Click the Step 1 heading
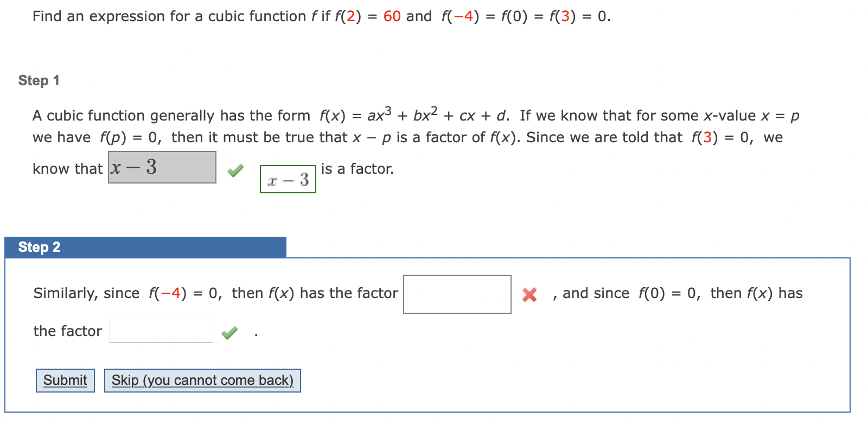Image resolution: width=868 pixels, height=430 pixels. (x=38, y=80)
